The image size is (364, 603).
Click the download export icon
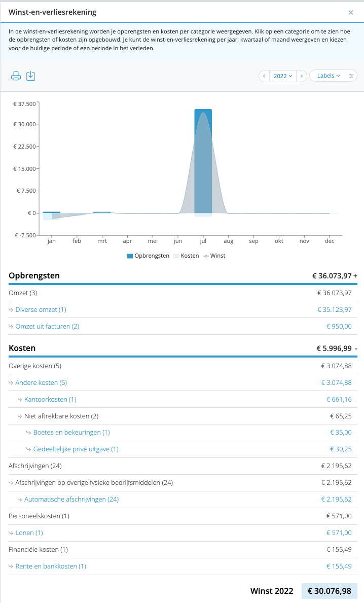tap(31, 76)
